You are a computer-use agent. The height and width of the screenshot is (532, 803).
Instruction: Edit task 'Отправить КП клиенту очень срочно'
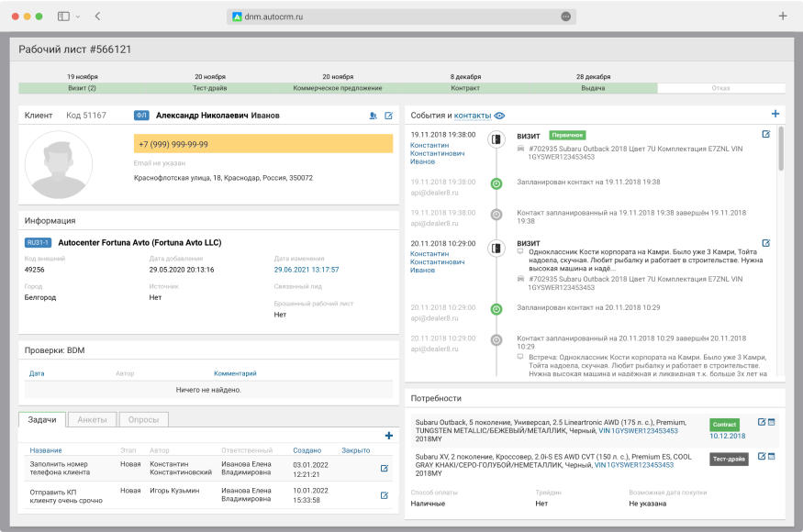[385, 495]
